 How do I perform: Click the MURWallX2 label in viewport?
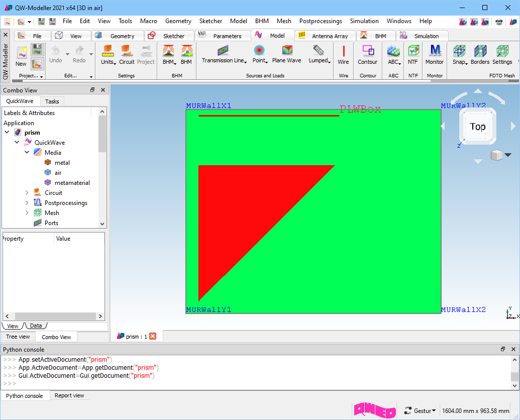463,309
